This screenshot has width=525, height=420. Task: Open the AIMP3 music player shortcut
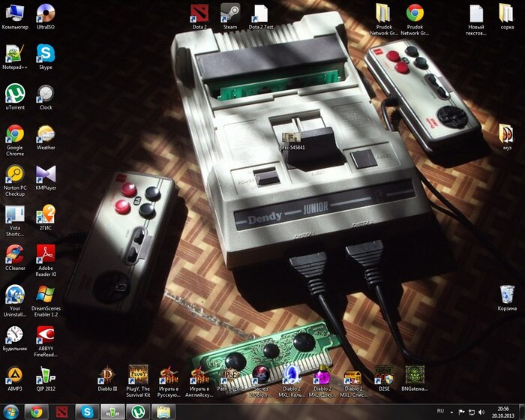point(15,374)
